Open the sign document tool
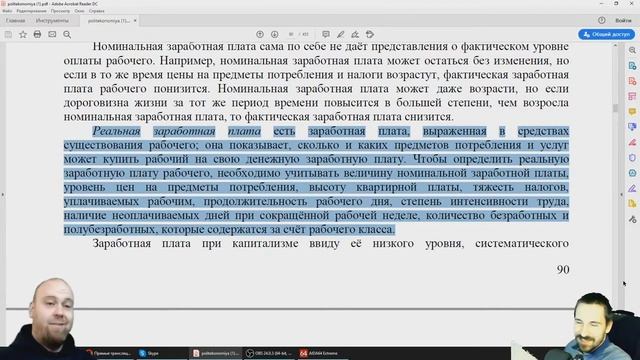 [355, 34]
